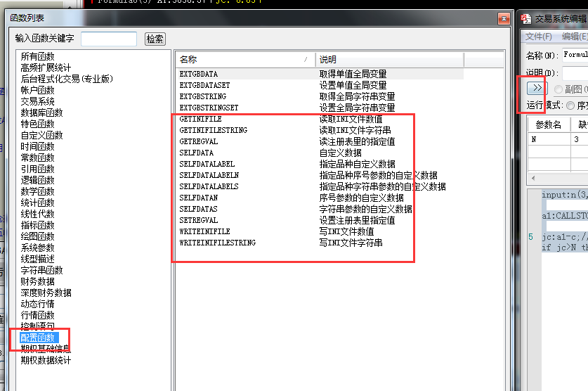Select SELFDATA function row
The width and height of the screenshot is (588, 391).
pos(320,153)
